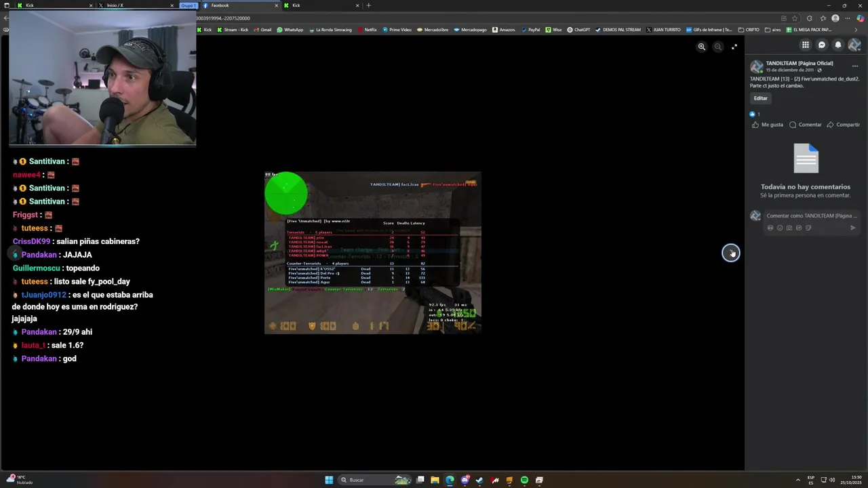868x488 pixels.
Task: Open a new browser tab
Action: coord(369,5)
